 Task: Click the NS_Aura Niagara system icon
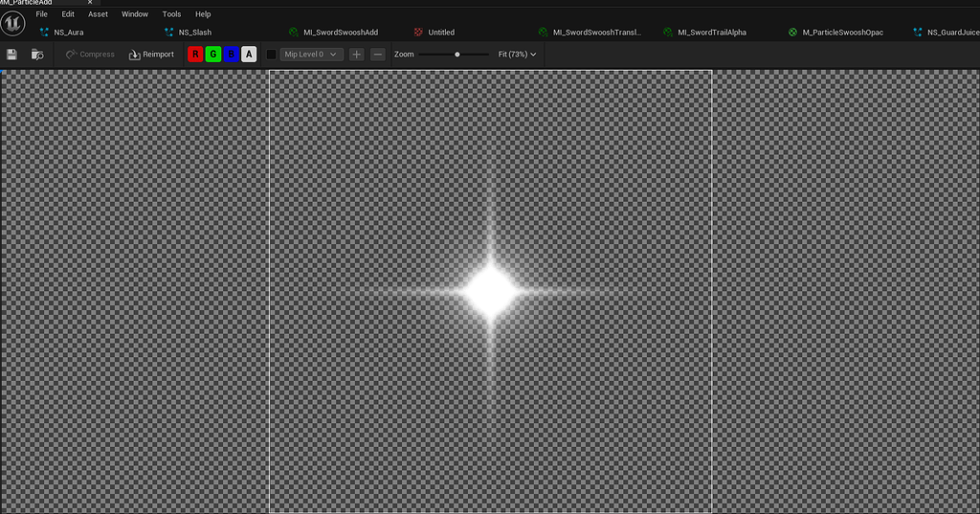pyautogui.click(x=44, y=32)
